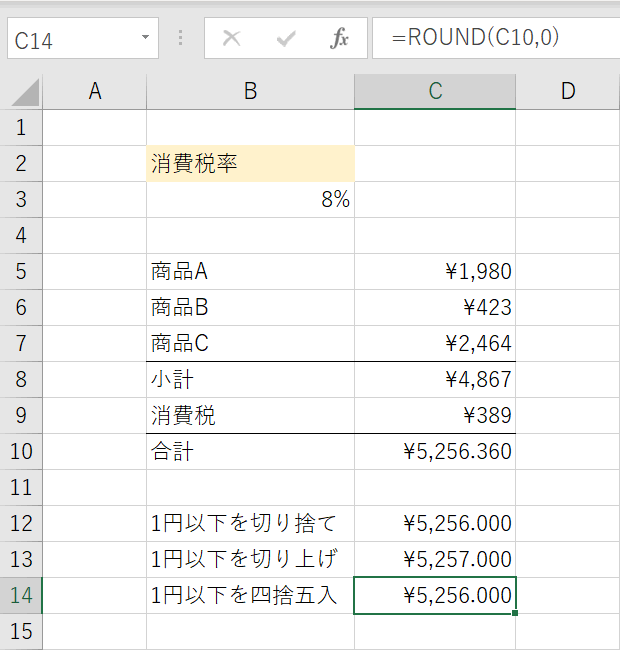Select column A header
The width and height of the screenshot is (620, 650).
coord(94,92)
